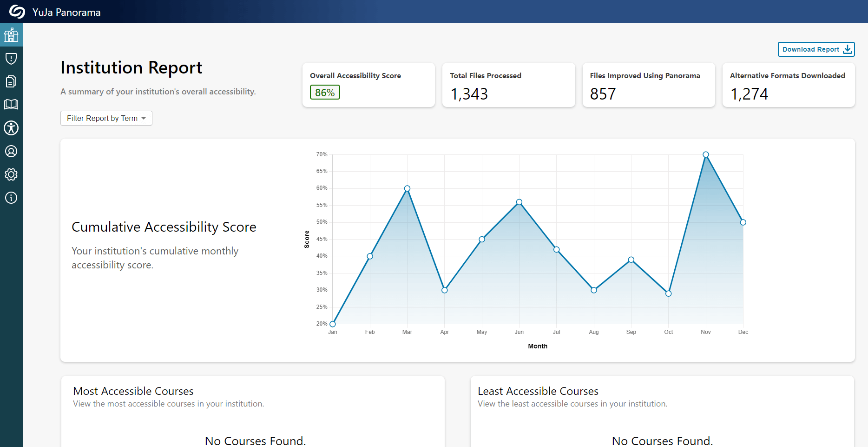Viewport: 868px width, 447px height.
Task: Click the Institution Report heading
Action: coord(132,68)
